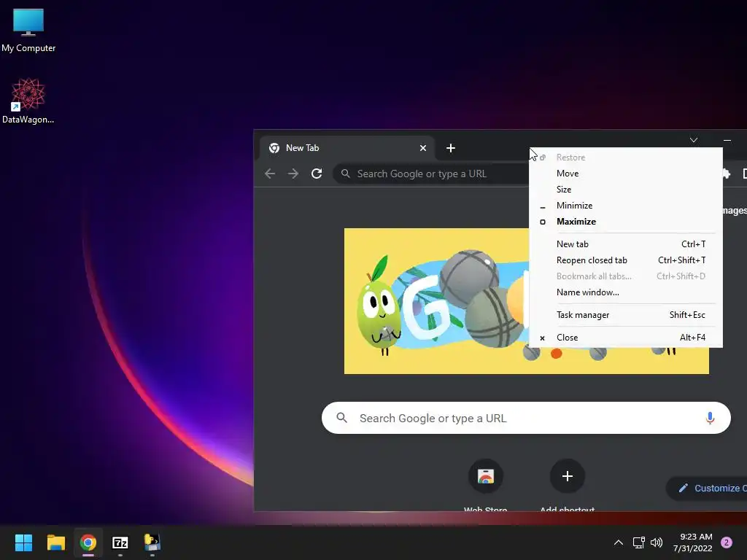747x560 pixels.
Task: Choose Move from the window context menu
Action: point(626,174)
